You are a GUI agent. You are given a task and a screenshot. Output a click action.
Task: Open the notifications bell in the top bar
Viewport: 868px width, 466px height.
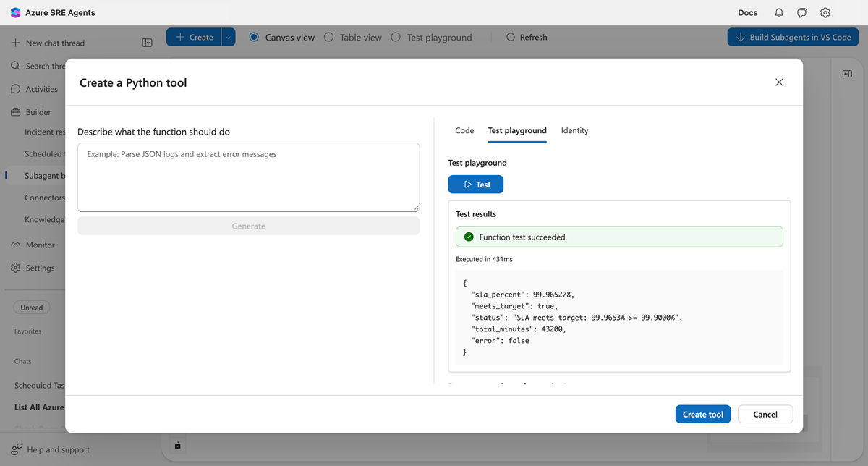[x=778, y=12]
